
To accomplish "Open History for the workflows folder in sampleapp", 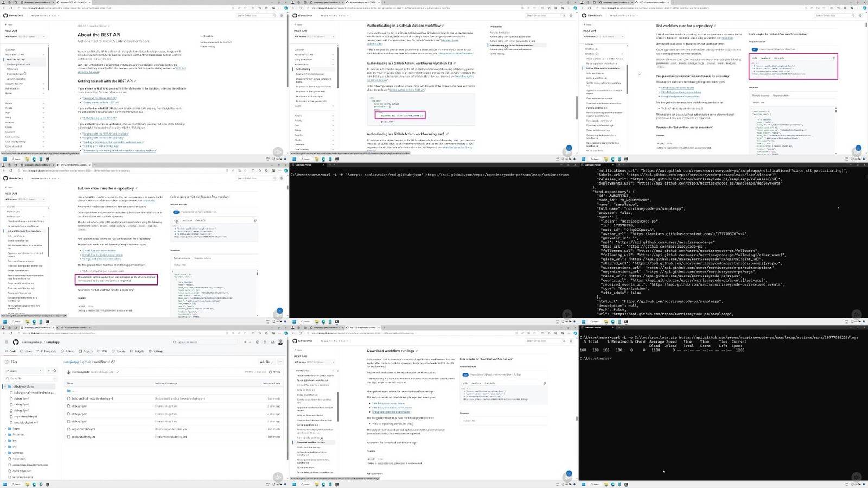I will coord(275,372).
